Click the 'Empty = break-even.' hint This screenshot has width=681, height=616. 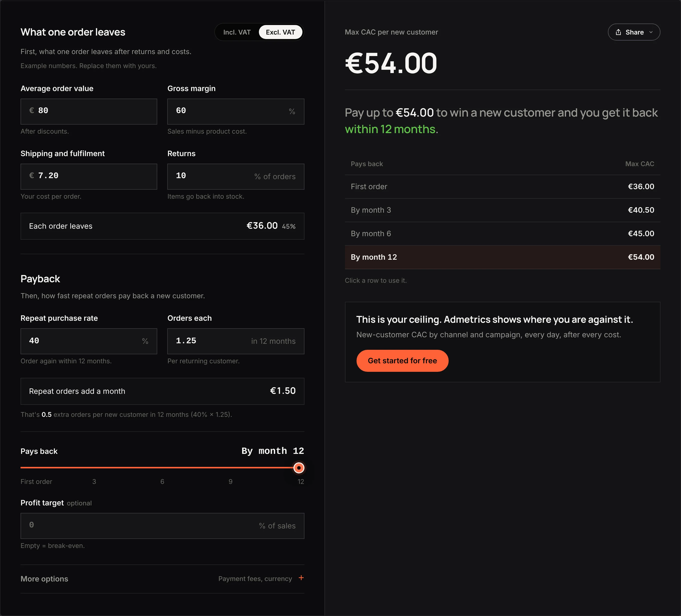53,546
